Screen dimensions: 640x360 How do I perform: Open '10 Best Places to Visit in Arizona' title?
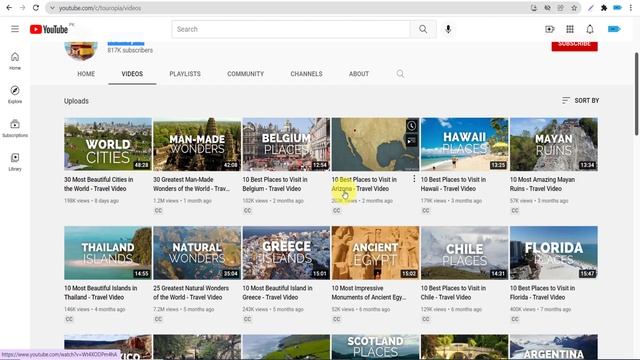[364, 184]
